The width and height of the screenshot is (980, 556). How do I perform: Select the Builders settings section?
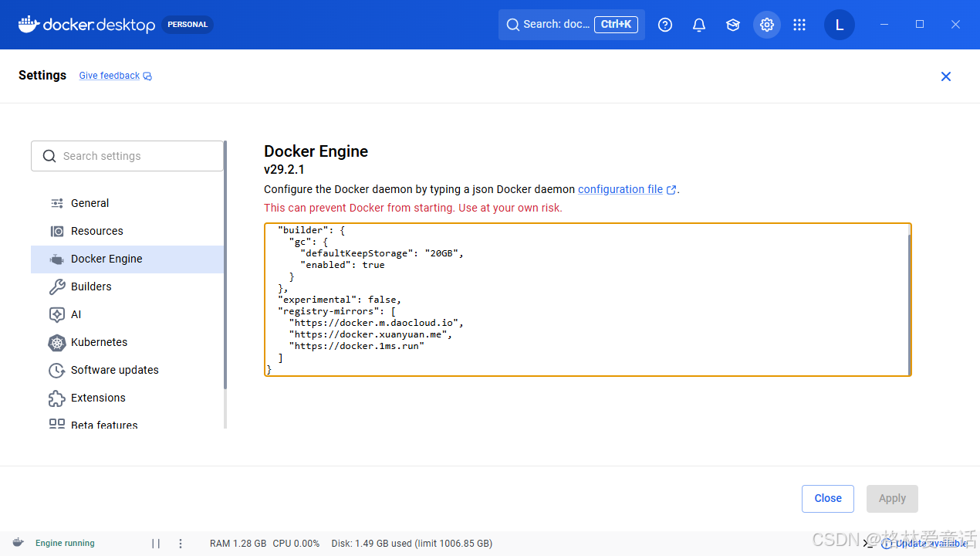pyautogui.click(x=127, y=286)
